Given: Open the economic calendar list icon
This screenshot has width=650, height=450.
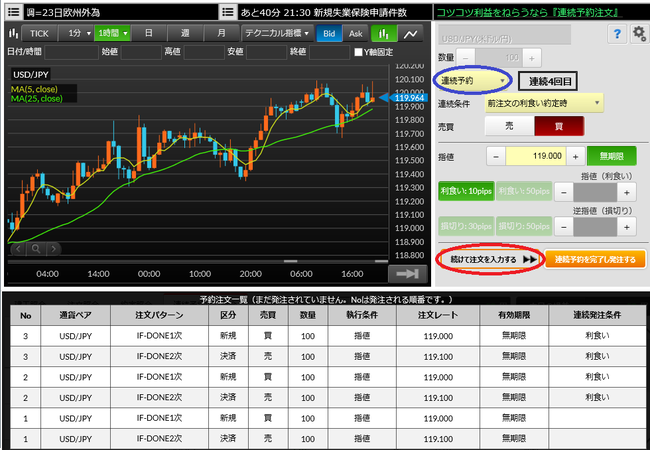Looking at the screenshot, I should (228, 12).
